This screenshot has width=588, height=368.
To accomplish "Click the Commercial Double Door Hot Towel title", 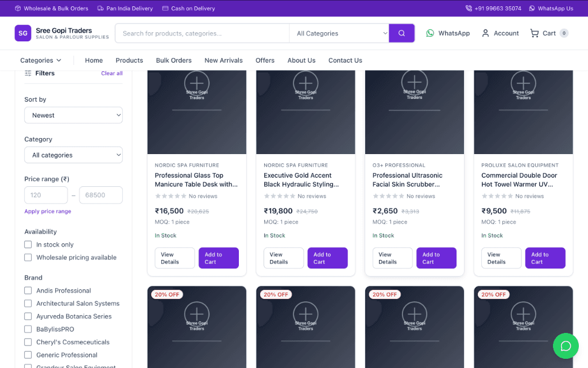I will [519, 180].
